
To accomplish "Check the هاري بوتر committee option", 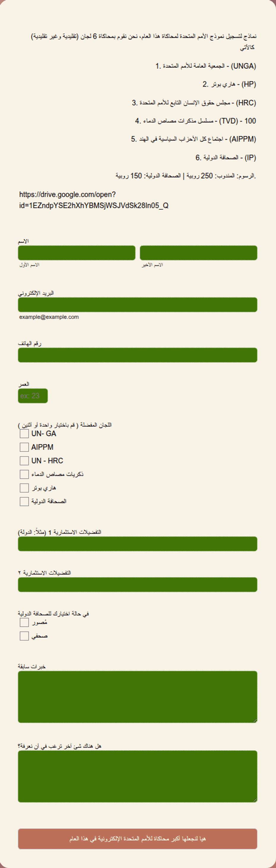I will [24, 488].
